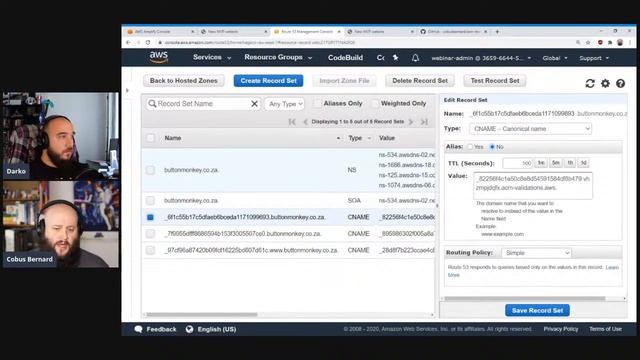Open the Global region menu

pos(555,58)
